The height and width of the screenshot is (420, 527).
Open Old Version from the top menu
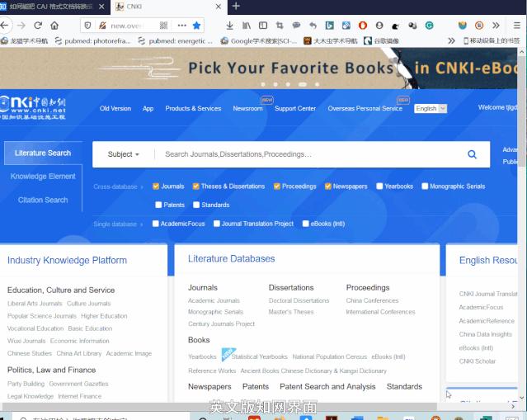[x=115, y=109]
